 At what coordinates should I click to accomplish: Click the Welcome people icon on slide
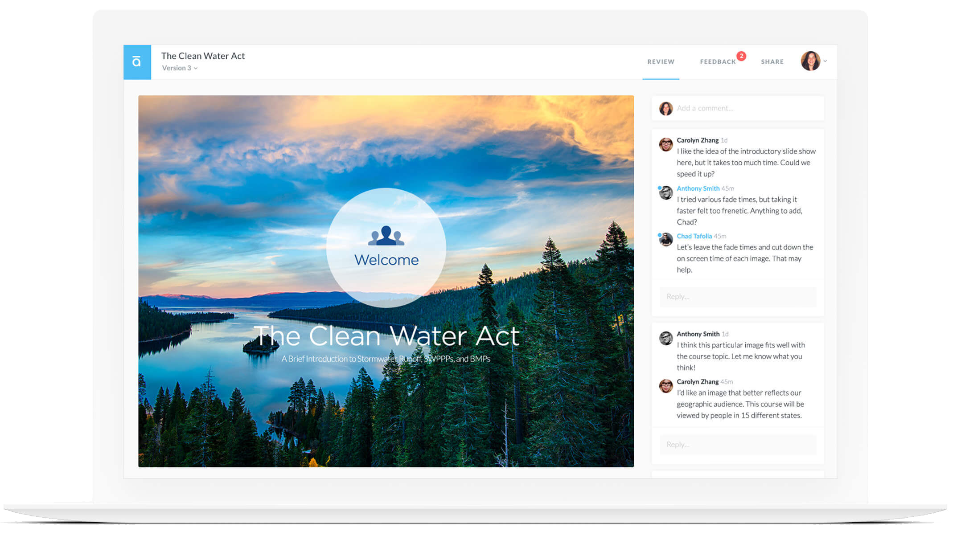click(x=386, y=236)
